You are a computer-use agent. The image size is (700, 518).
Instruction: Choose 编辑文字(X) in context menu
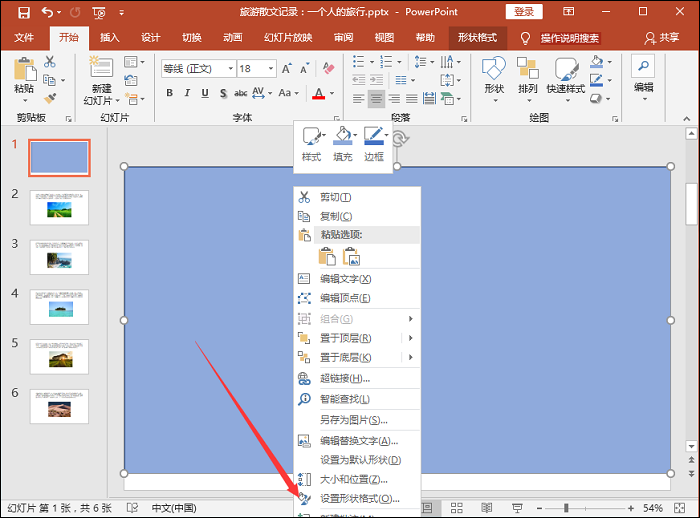click(357, 279)
